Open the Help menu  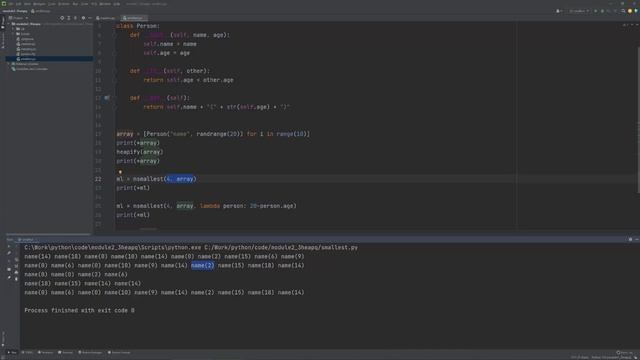117,4
